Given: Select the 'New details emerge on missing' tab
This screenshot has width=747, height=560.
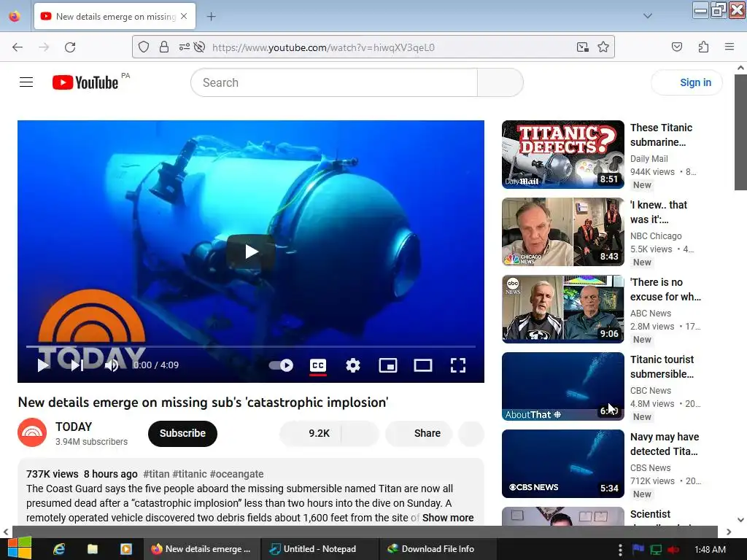Looking at the screenshot, I should [x=115, y=16].
